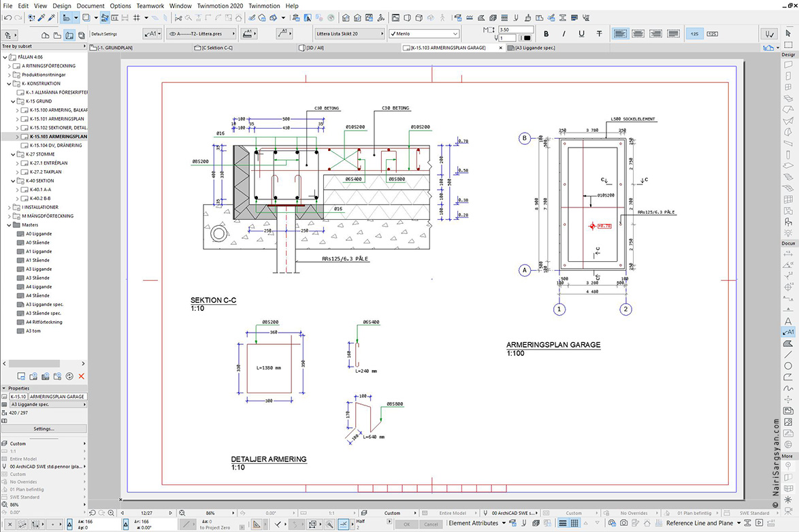The image size is (799, 532).
Task: Open the Element Attributes dropdown
Action: coord(477,523)
